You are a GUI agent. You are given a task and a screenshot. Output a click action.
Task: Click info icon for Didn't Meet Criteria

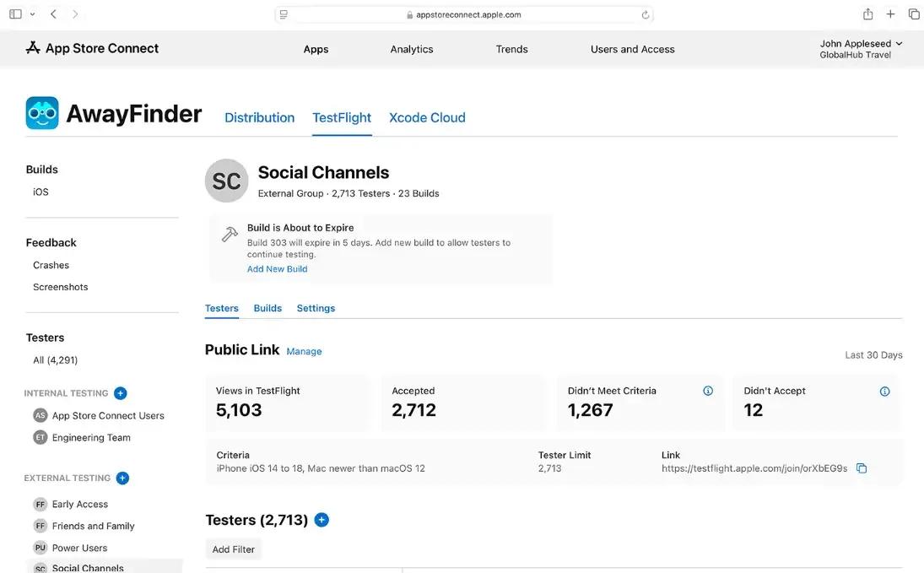click(x=708, y=391)
